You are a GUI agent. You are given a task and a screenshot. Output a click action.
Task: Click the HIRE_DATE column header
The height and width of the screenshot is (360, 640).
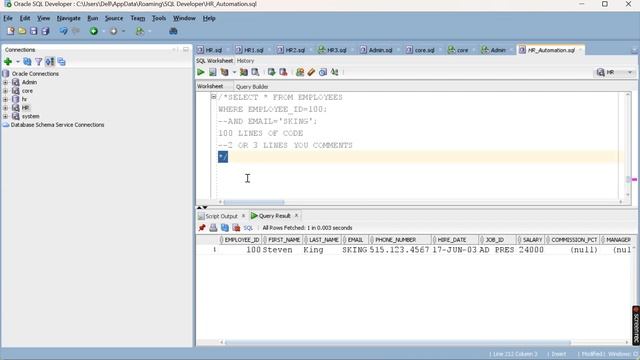click(x=455, y=240)
